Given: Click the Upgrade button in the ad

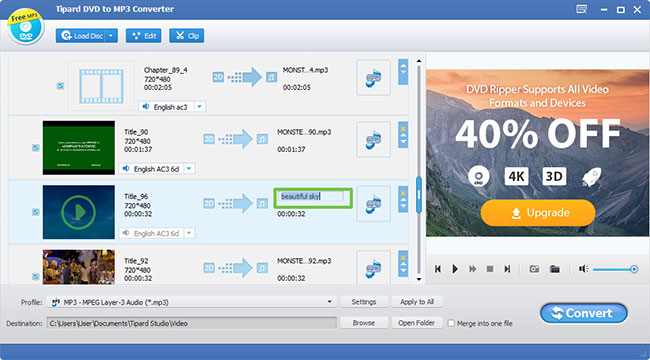Looking at the screenshot, I should (x=538, y=213).
